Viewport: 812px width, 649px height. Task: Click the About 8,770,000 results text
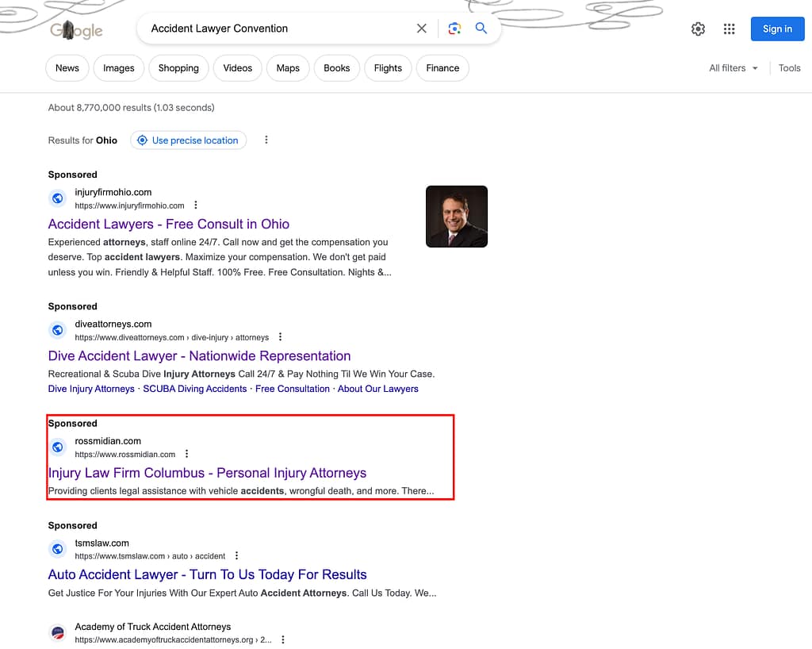[131, 108]
